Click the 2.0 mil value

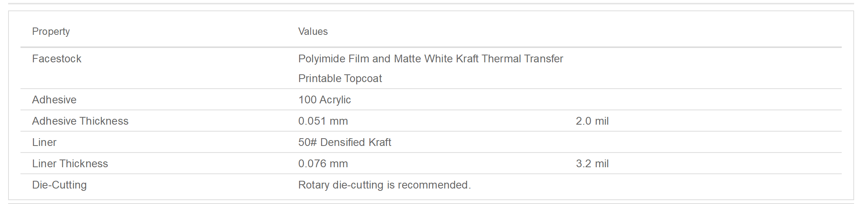592,121
